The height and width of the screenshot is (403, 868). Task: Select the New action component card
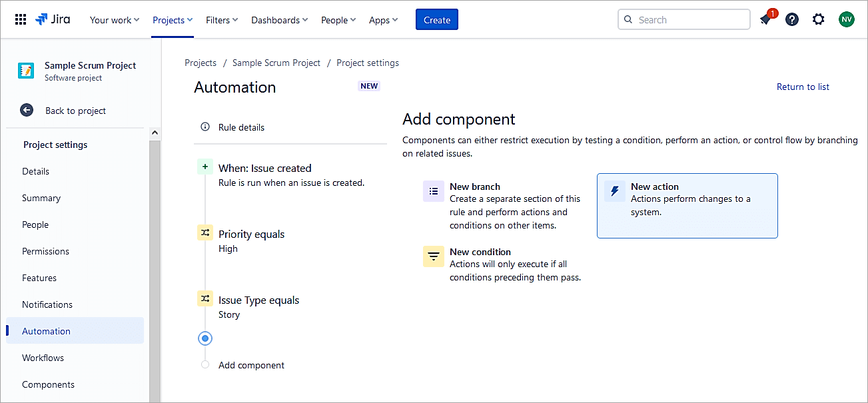coord(687,205)
